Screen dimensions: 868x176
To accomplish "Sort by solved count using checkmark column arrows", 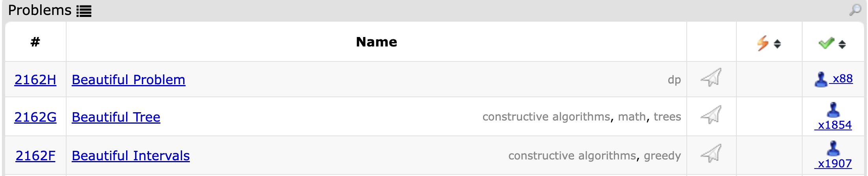I will (x=842, y=44).
